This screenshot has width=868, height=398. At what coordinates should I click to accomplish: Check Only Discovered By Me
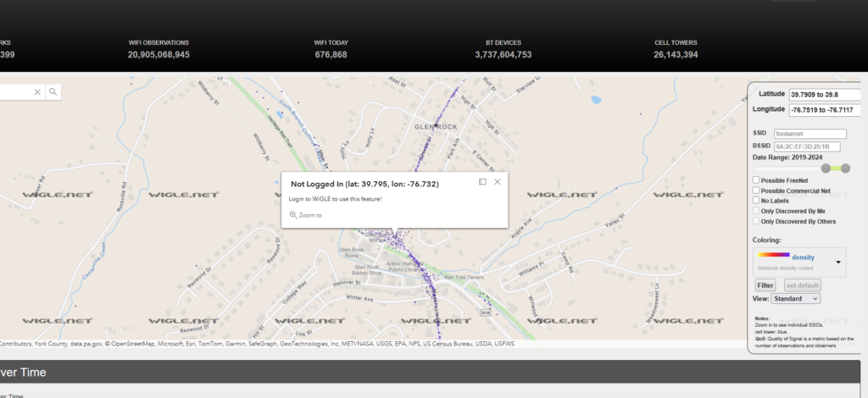756,211
